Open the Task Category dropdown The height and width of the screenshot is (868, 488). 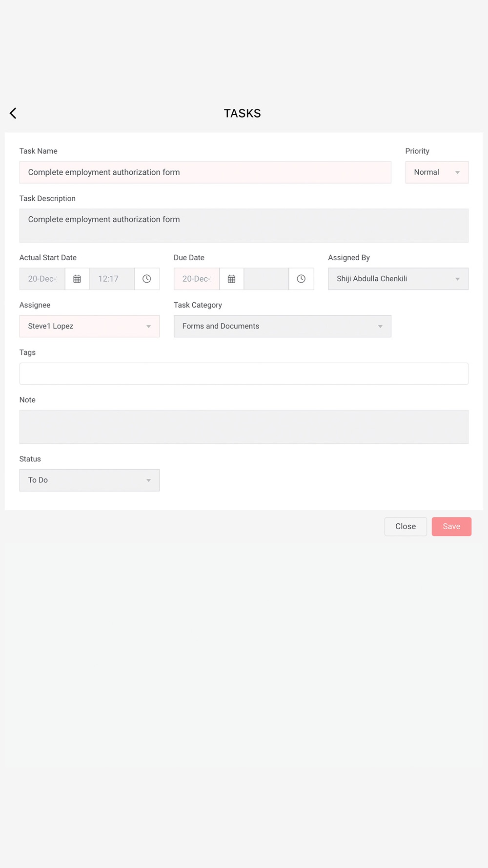[x=283, y=326]
